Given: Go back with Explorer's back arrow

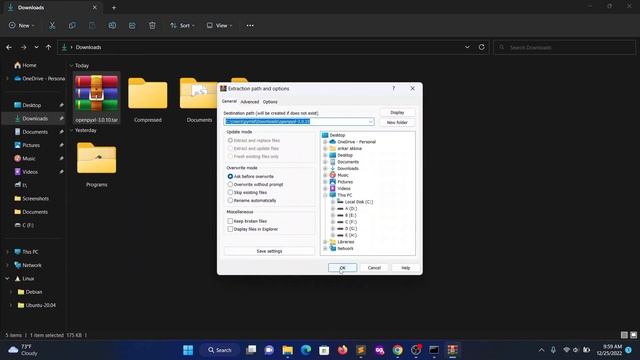Looking at the screenshot, I should click(x=9, y=47).
